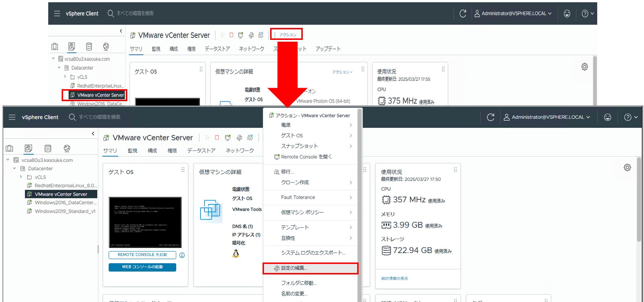Screen dimensions: 644x302
Task: Open Storage inventory view in upper screenshot
Action: pyautogui.click(x=89, y=46)
